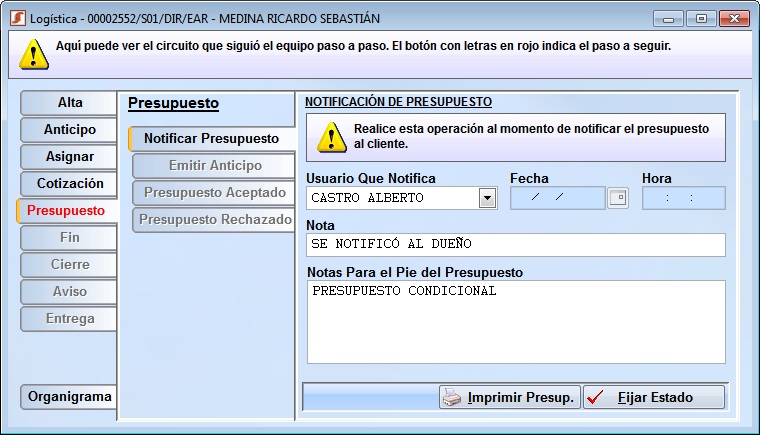Click the application logo in title bar

16,19
